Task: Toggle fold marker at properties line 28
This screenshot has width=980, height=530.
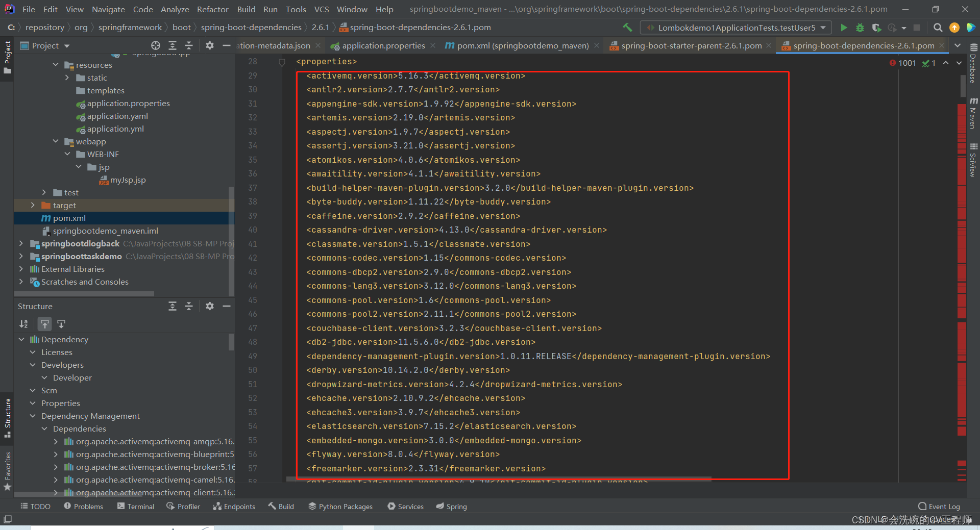Action: click(282, 62)
